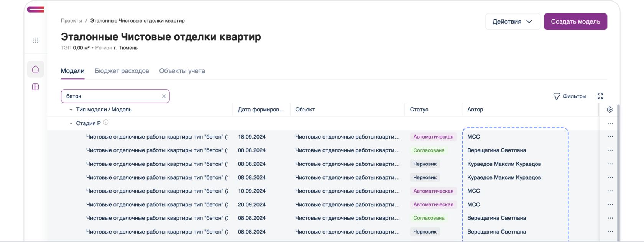
Task: Go to Проекты breadcrumb link
Action: [x=71, y=21]
